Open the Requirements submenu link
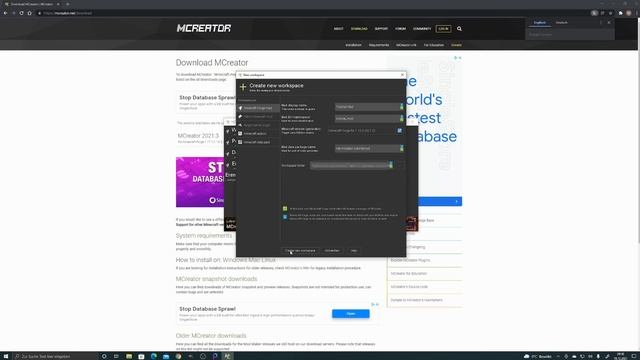This screenshot has width=640, height=360. 379,45
